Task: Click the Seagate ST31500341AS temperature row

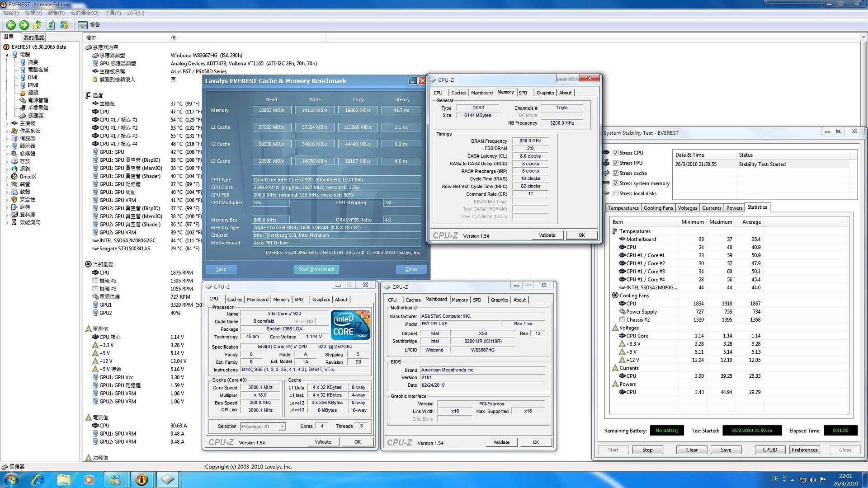Action: pyautogui.click(x=146, y=249)
